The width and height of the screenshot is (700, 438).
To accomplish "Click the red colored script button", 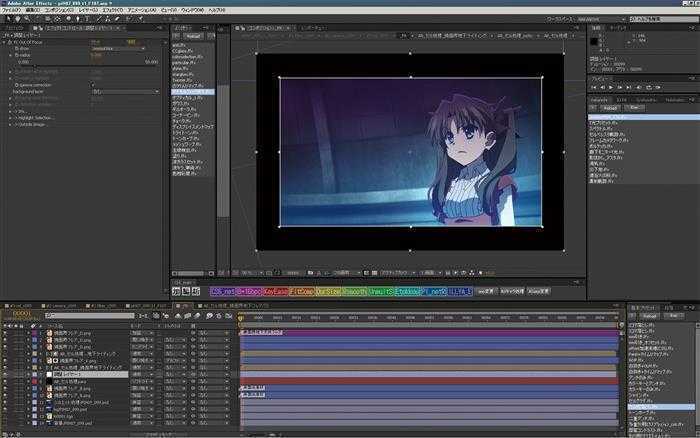I will point(275,291).
